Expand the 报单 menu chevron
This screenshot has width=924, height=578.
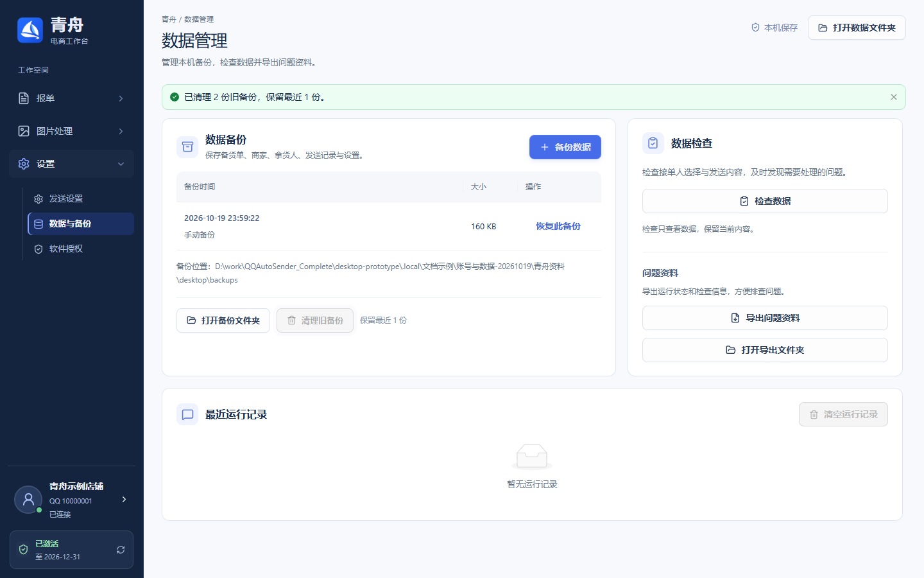pyautogui.click(x=121, y=98)
